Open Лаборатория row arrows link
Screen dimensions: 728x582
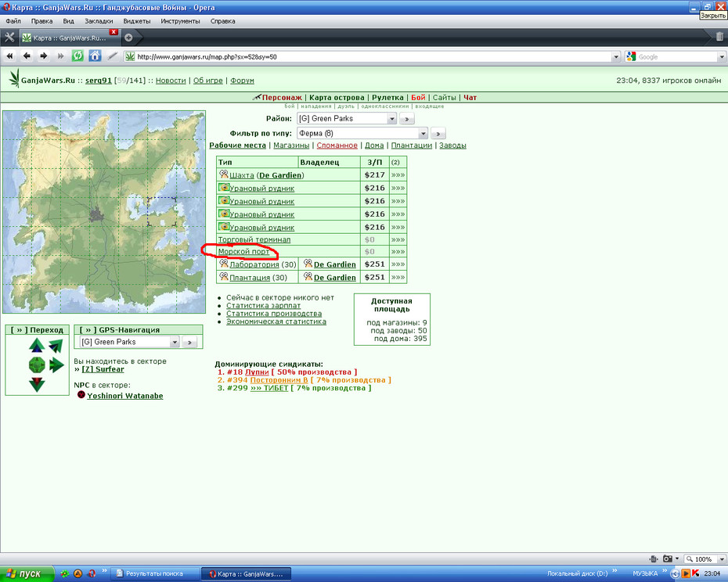click(x=398, y=264)
